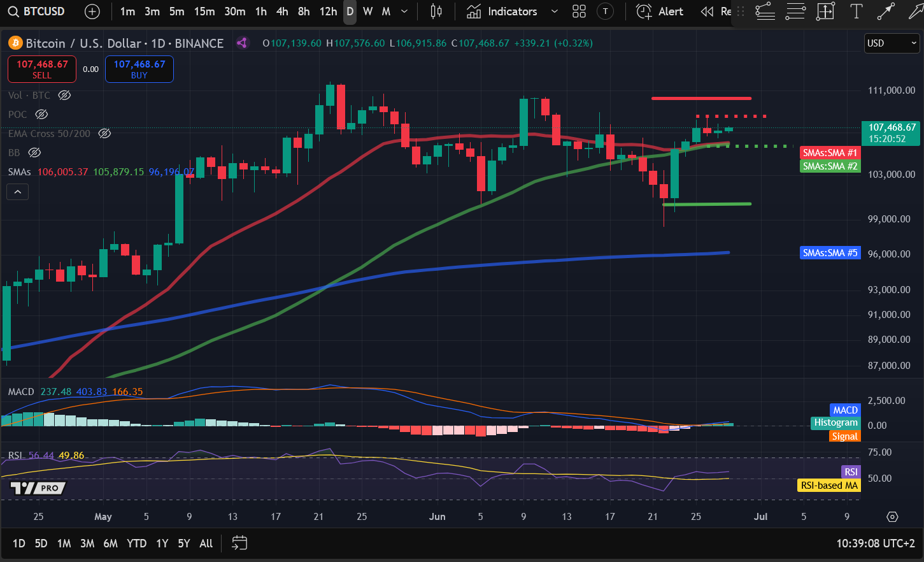The height and width of the screenshot is (562, 924).
Task: Set range to 5Y
Action: click(184, 544)
